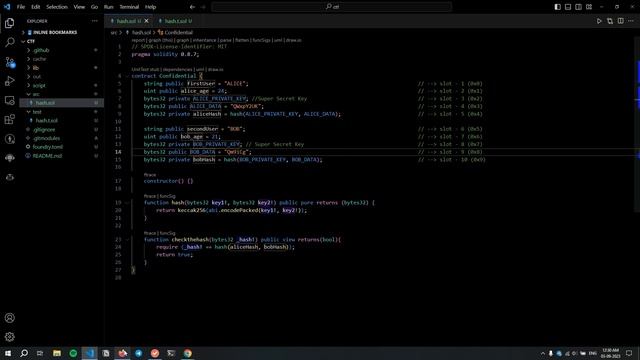Open Customize Layout icon
Image resolution: width=640 pixels, height=360 pixels.
tap(589, 7)
